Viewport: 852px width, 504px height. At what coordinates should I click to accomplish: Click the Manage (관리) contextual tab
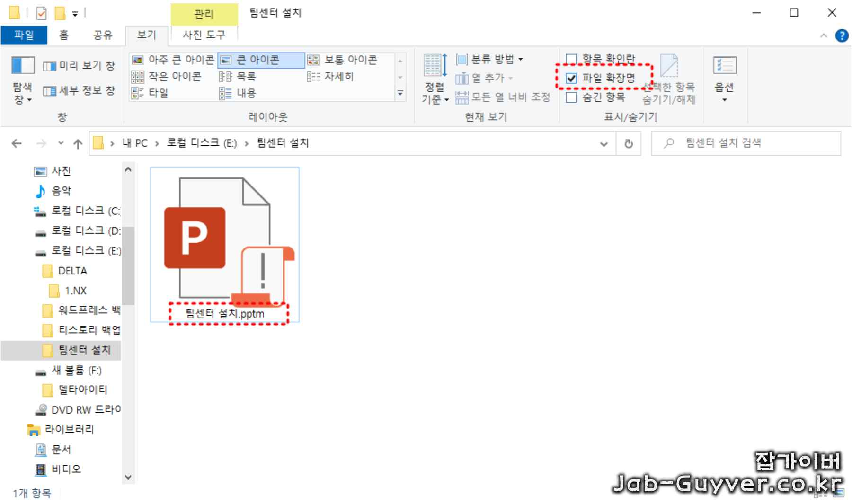pos(204,14)
